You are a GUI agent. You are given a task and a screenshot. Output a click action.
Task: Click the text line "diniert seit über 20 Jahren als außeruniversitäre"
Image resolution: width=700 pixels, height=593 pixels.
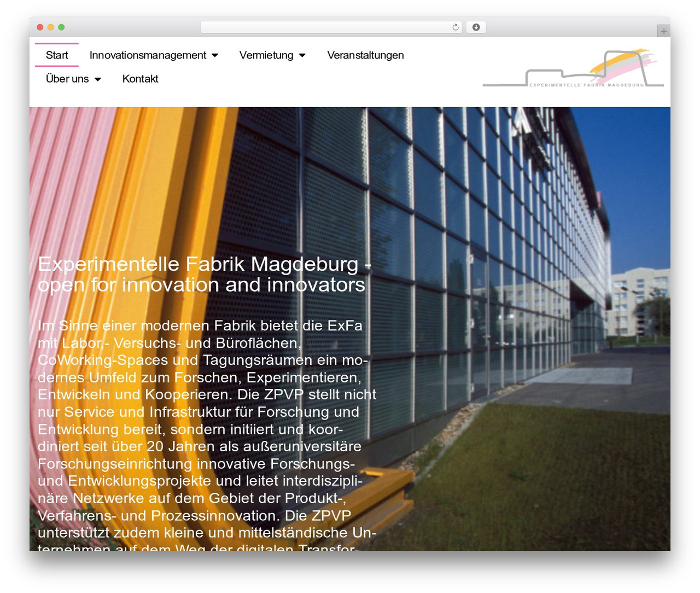(200, 446)
